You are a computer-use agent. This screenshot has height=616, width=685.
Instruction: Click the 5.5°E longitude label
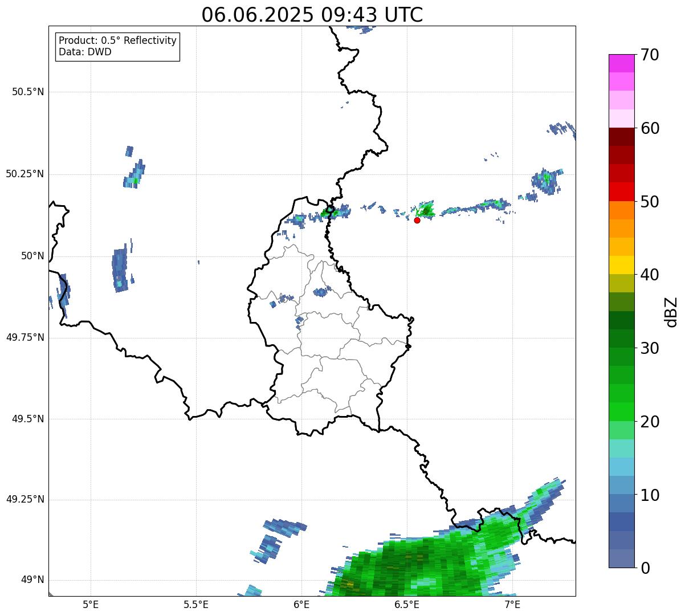click(x=196, y=604)
